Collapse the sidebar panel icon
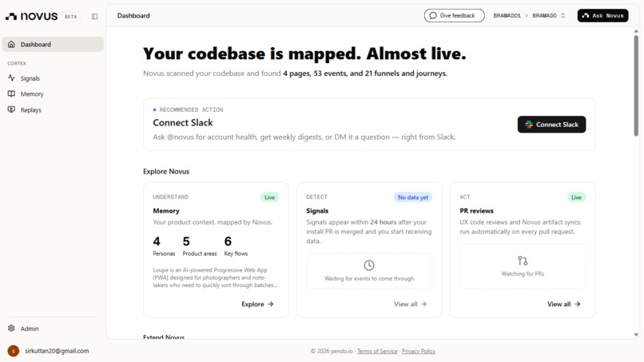 [95, 17]
